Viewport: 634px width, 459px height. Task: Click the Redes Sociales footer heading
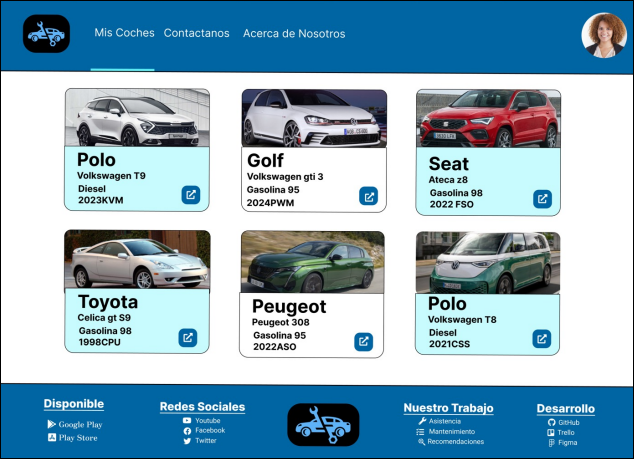pyautogui.click(x=202, y=406)
